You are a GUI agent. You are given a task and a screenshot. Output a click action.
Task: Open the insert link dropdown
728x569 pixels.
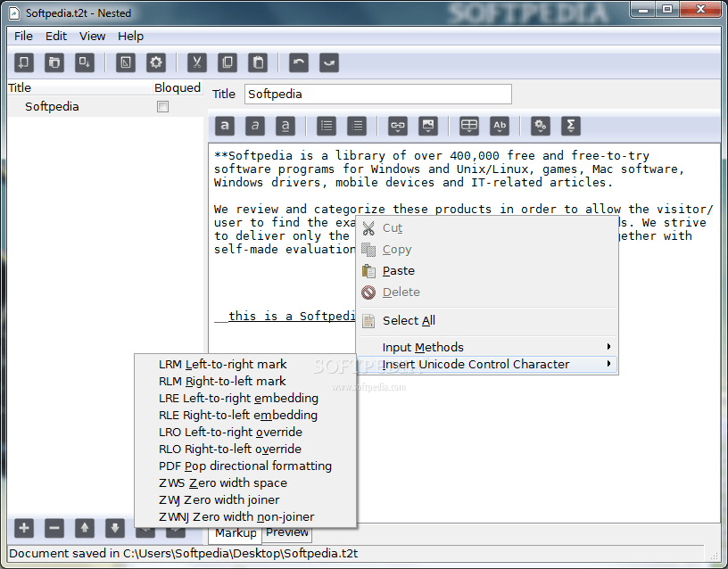click(398, 126)
